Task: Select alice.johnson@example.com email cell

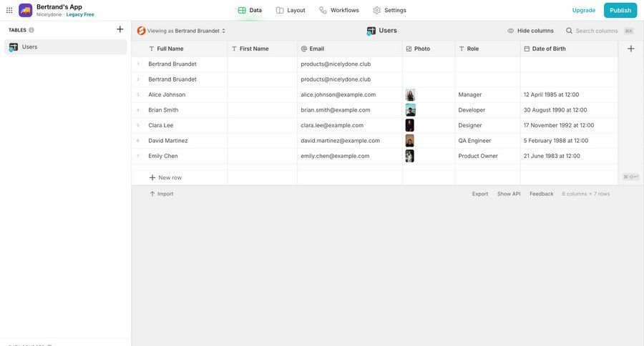Action: tap(350, 95)
